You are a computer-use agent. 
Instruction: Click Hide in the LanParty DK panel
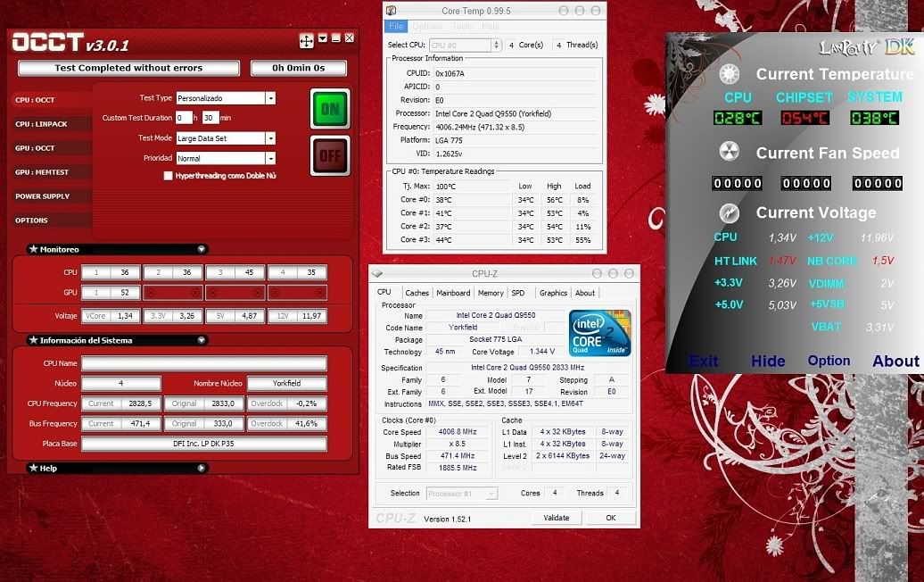768,361
